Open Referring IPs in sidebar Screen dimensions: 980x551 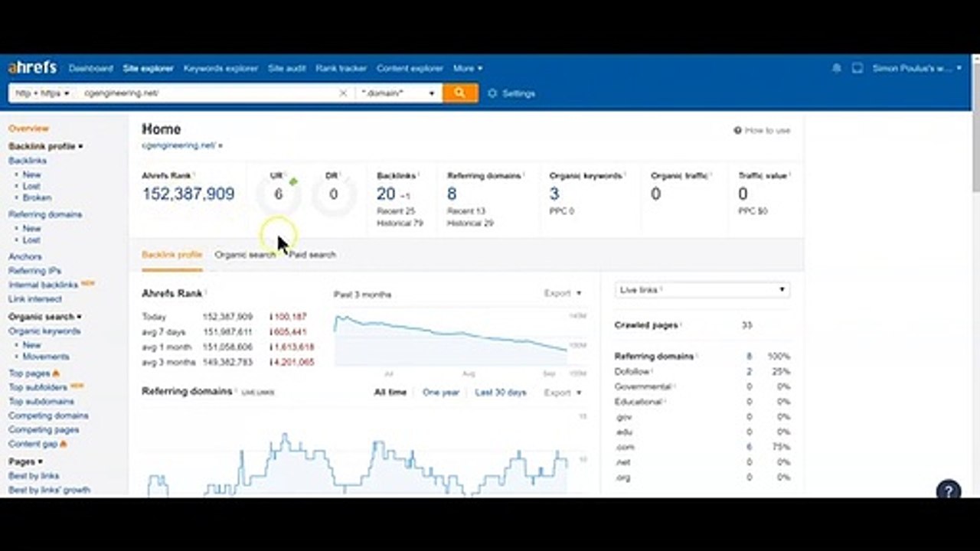click(34, 271)
